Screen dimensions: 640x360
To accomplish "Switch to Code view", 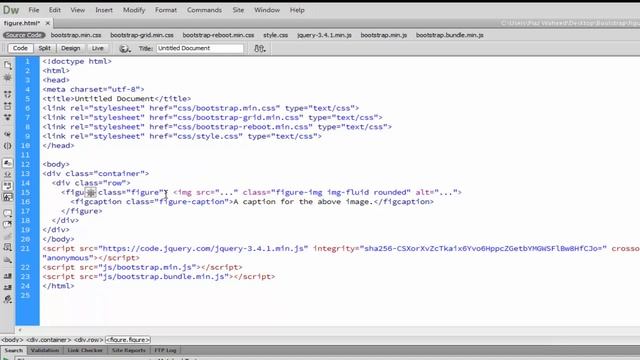I will [20, 48].
